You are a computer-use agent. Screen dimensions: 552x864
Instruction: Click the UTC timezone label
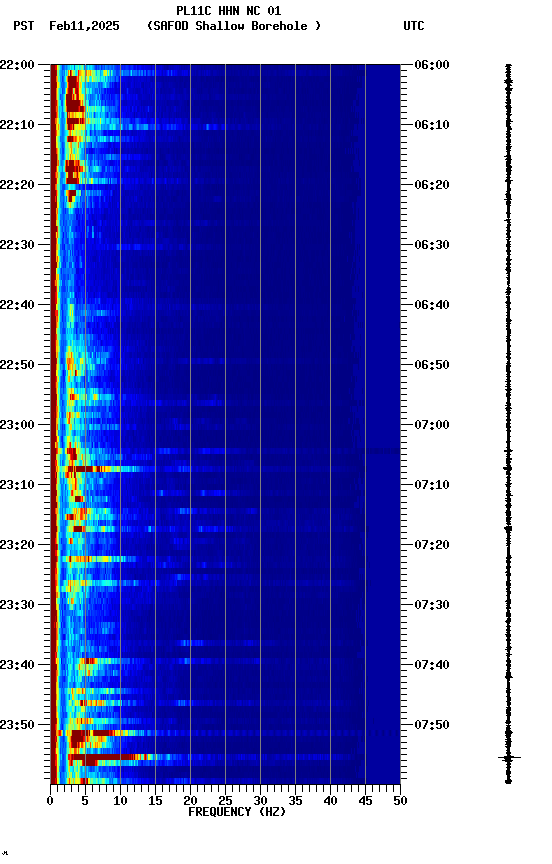click(x=414, y=26)
